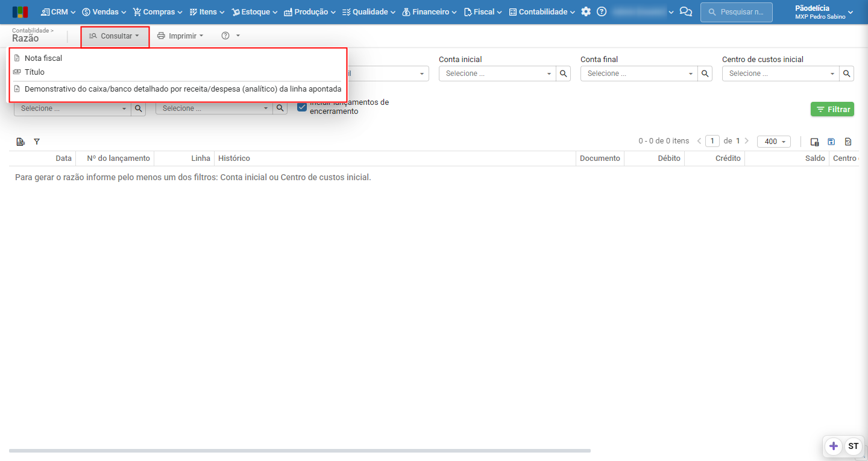Image resolution: width=868 pixels, height=461 pixels.
Task: Open the blurred user name dropdown in the top bar
Action: coord(643,12)
